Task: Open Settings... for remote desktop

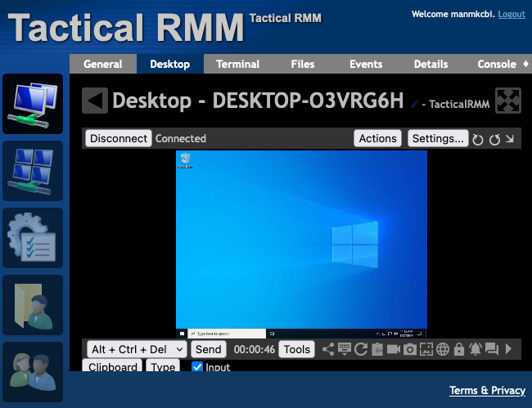Action: pyautogui.click(x=438, y=138)
